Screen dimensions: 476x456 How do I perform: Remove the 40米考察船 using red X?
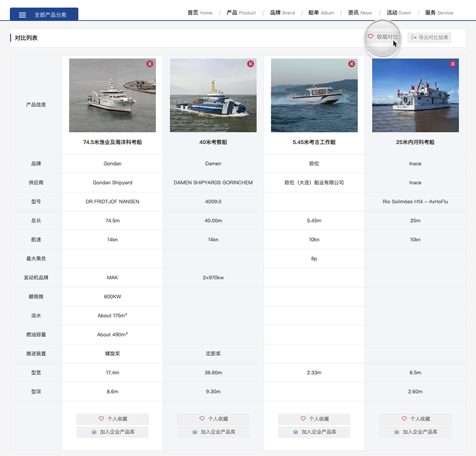tap(251, 64)
